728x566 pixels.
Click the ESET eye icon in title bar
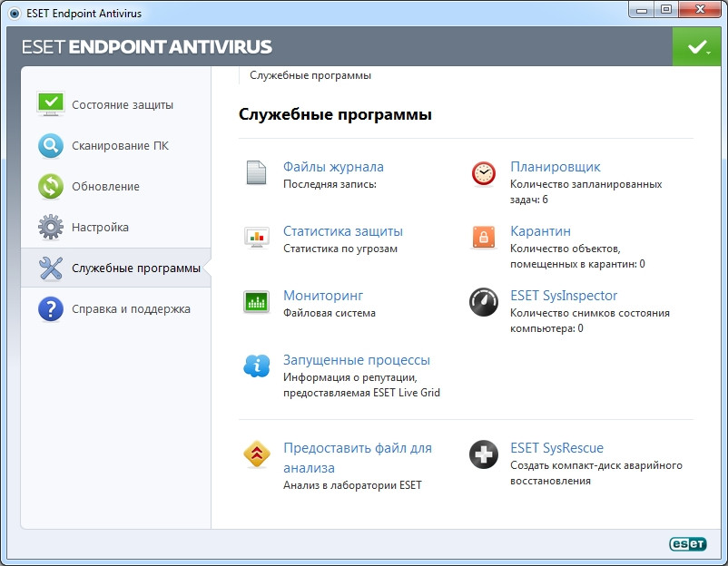pos(15,14)
